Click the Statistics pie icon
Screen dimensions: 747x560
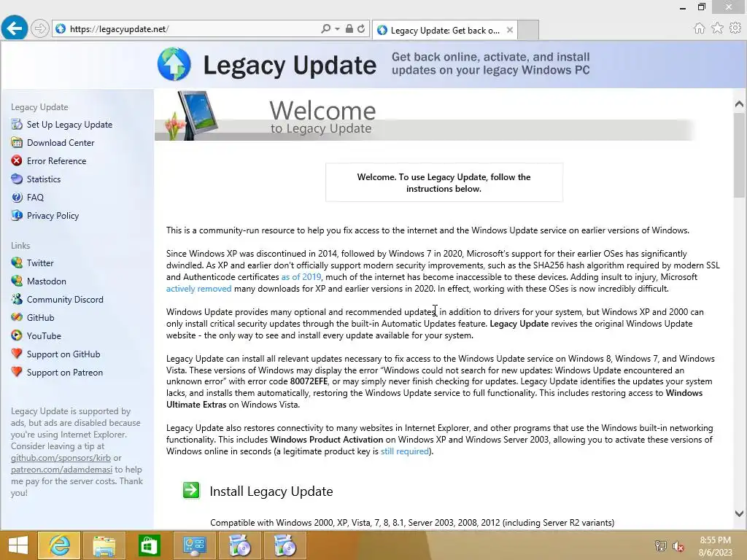17,179
